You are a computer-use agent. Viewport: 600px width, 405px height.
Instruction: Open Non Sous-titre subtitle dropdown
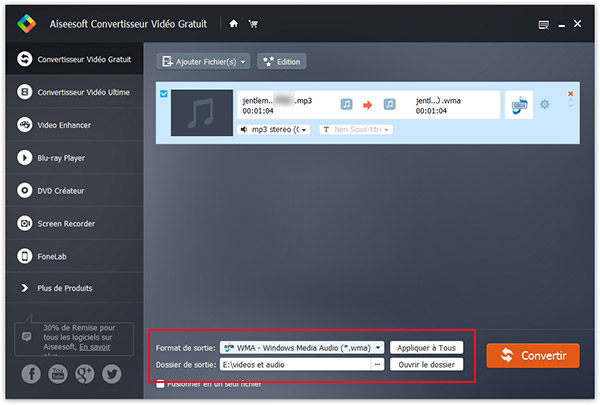tap(356, 130)
